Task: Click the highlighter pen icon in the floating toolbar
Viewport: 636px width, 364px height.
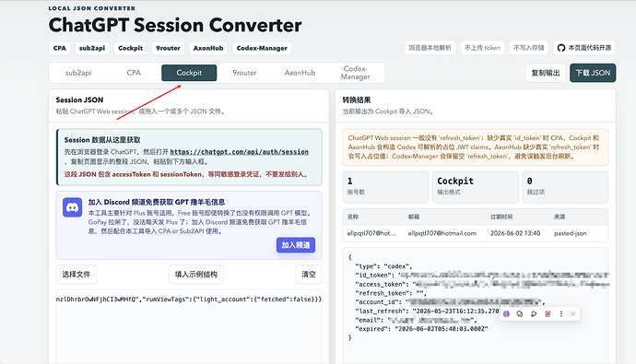Action: (534, 313)
